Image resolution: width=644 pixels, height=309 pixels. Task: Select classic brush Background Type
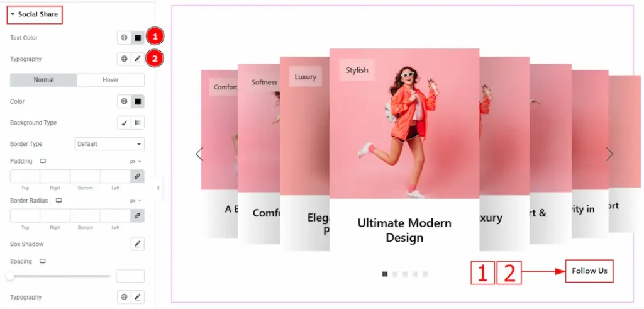click(124, 123)
